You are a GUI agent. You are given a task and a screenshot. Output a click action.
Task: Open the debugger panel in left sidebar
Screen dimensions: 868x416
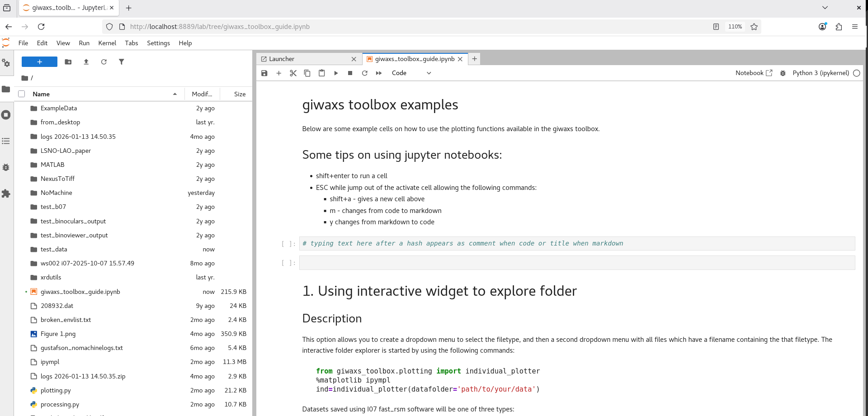(6, 167)
